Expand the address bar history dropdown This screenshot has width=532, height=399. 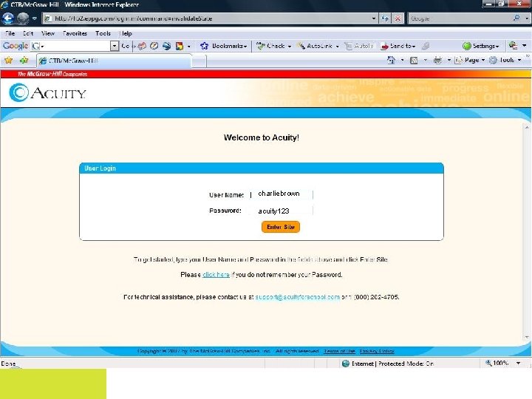pyautogui.click(x=374, y=18)
